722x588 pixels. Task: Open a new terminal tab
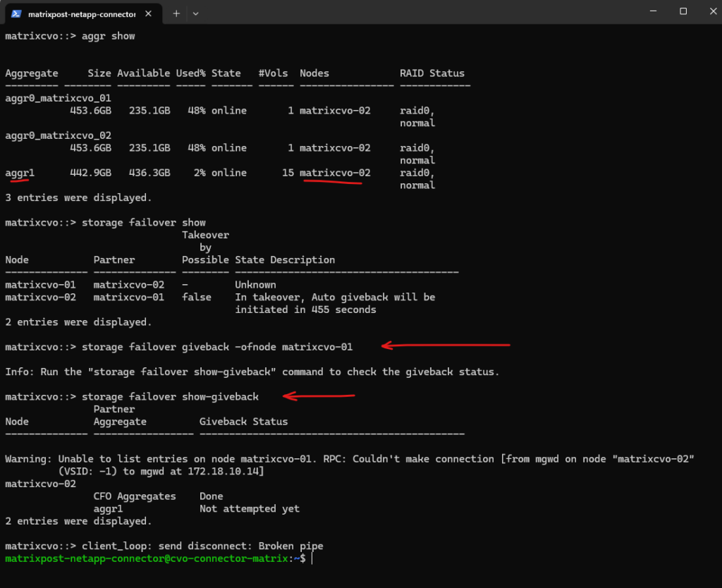tap(176, 13)
